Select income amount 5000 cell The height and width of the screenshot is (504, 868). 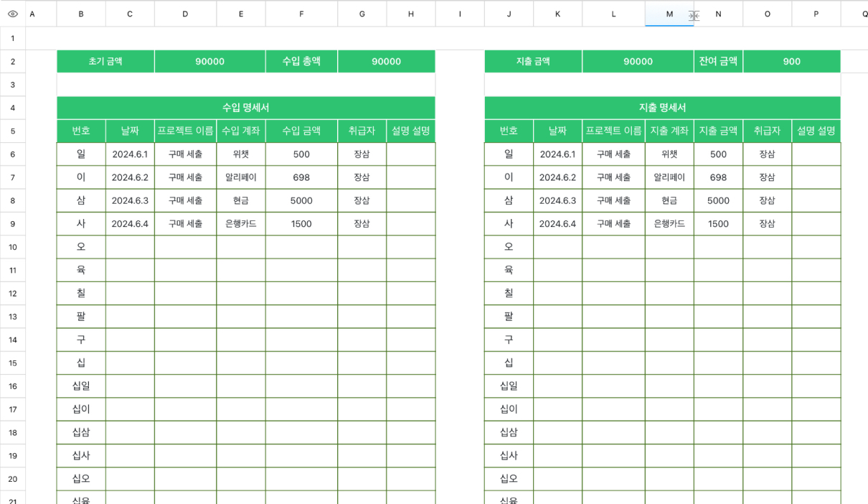click(x=301, y=201)
